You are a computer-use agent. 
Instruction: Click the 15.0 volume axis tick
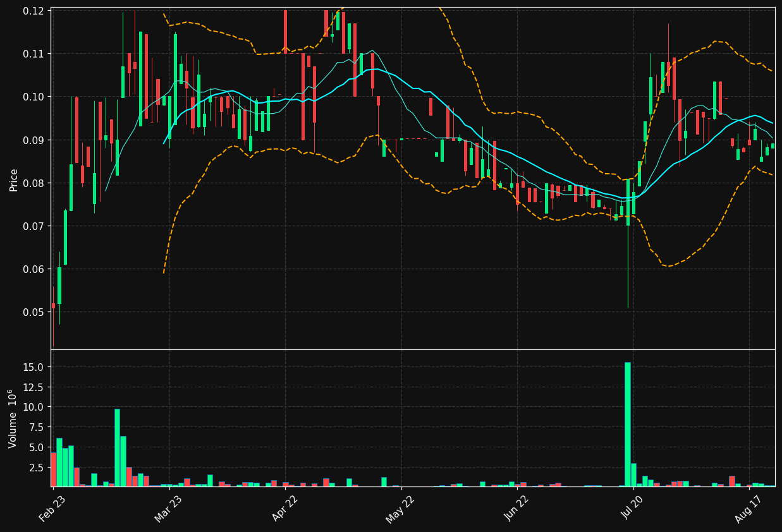[x=34, y=367]
